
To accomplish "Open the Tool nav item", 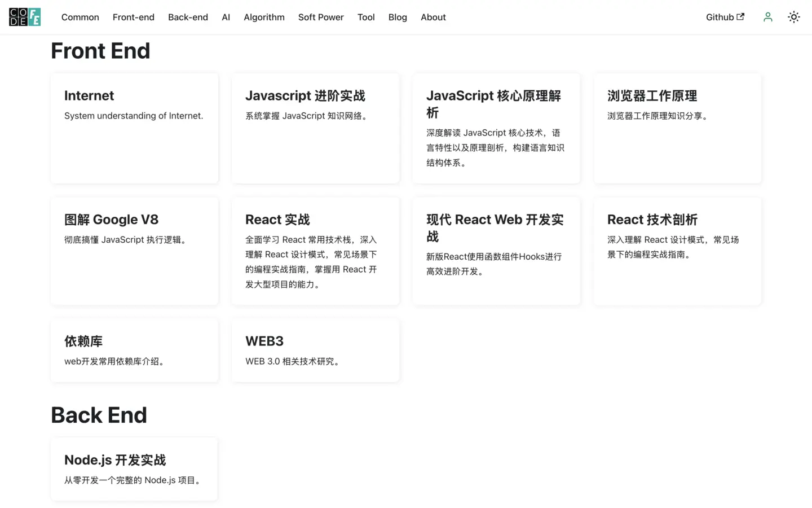I will (x=365, y=17).
